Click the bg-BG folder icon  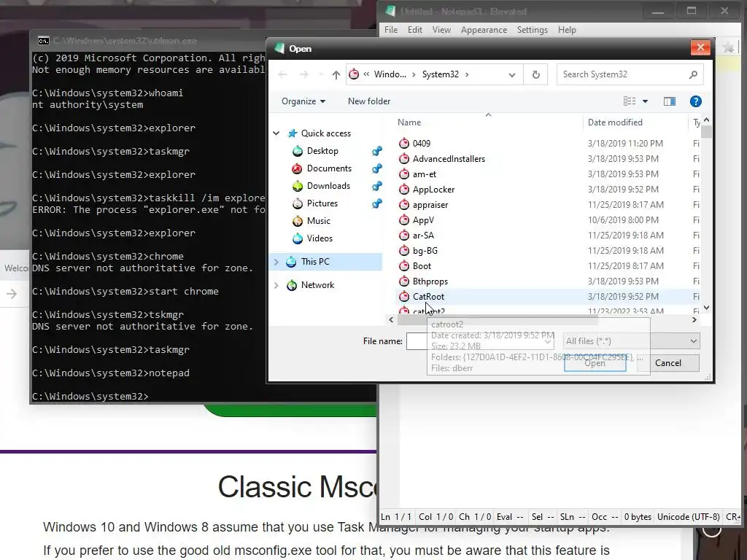point(404,251)
